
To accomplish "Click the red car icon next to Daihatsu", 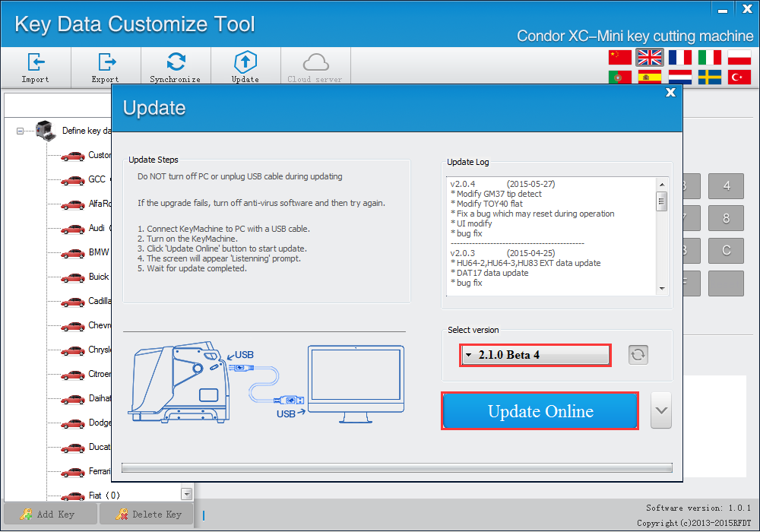I will (x=73, y=400).
